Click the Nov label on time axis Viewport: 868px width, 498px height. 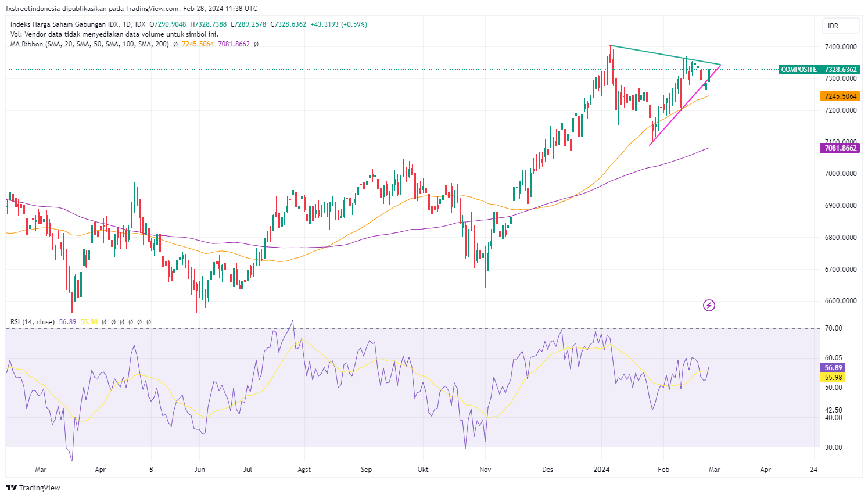click(486, 470)
